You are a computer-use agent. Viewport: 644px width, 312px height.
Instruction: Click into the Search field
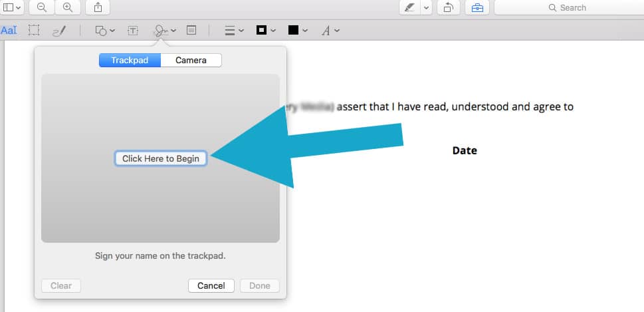(x=569, y=7)
